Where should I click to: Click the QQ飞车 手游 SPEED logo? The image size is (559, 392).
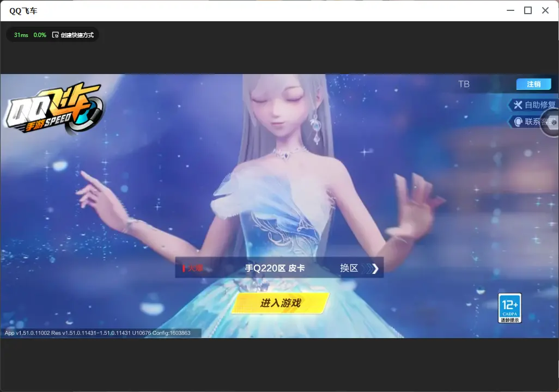coord(53,108)
